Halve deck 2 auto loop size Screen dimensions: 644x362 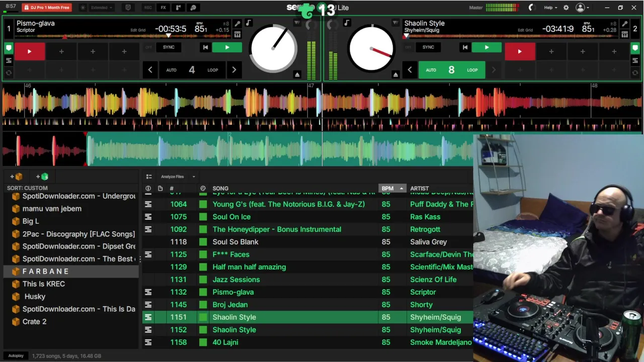tap(410, 70)
